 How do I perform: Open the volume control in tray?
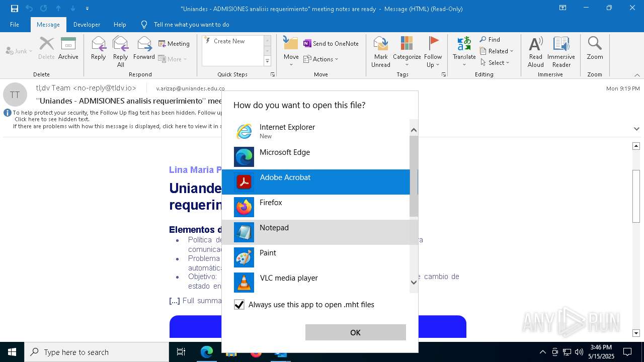(x=579, y=352)
